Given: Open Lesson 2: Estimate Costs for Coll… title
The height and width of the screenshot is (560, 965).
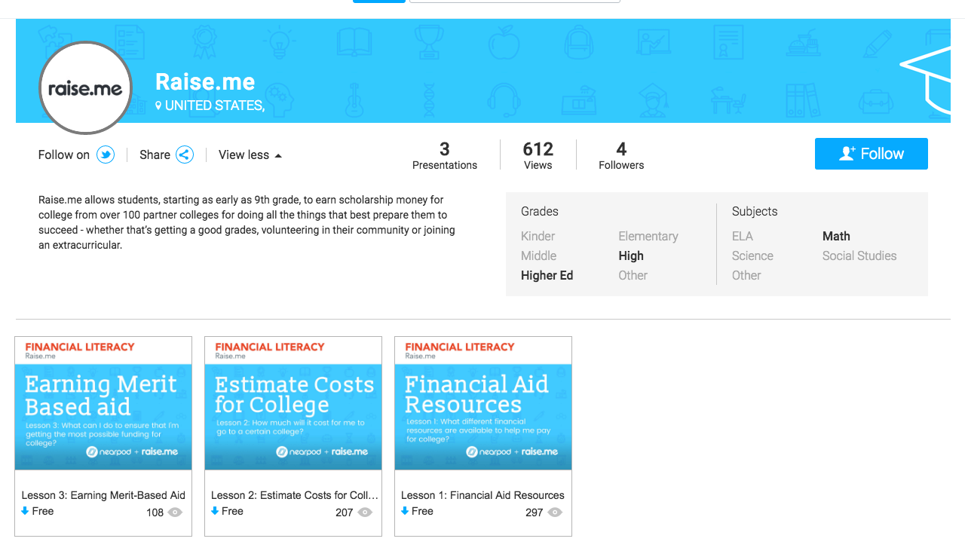Looking at the screenshot, I should coord(295,495).
